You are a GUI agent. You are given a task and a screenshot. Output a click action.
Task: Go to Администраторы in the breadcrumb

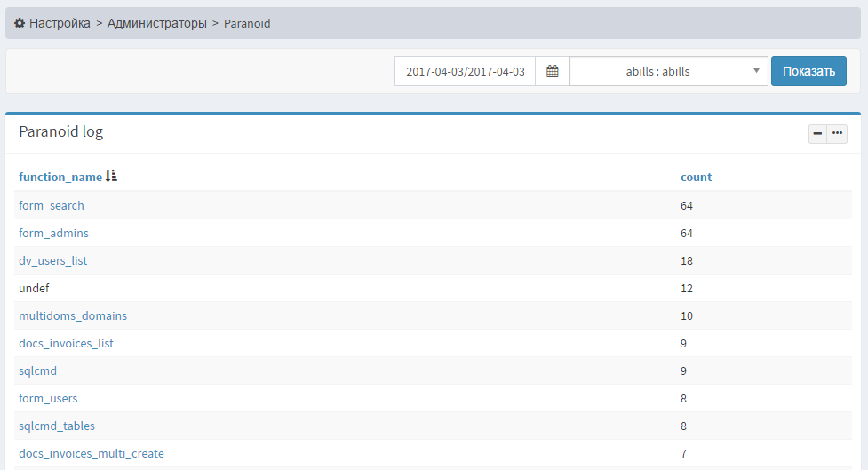click(x=156, y=23)
